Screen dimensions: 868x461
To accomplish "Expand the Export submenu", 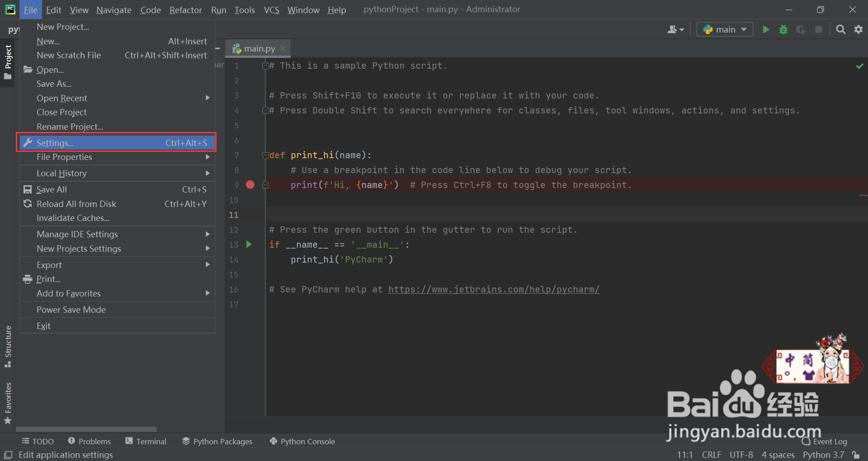I will coord(117,265).
